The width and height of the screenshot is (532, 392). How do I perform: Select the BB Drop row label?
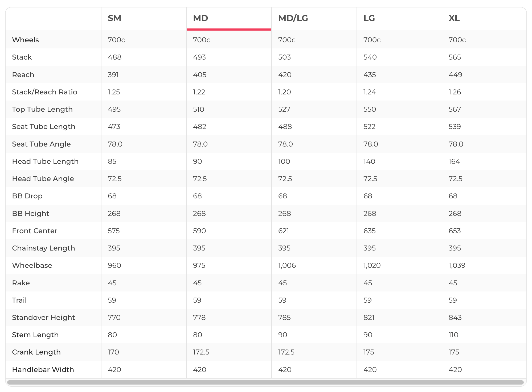[27, 196]
